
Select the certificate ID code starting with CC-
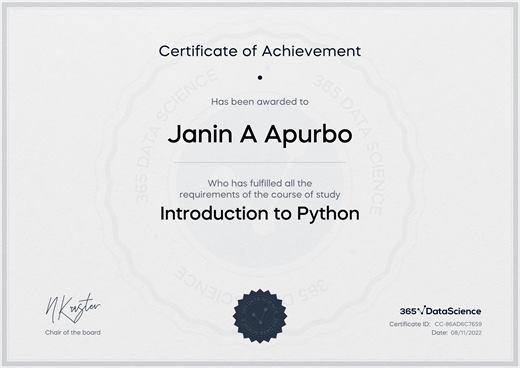[458, 324]
